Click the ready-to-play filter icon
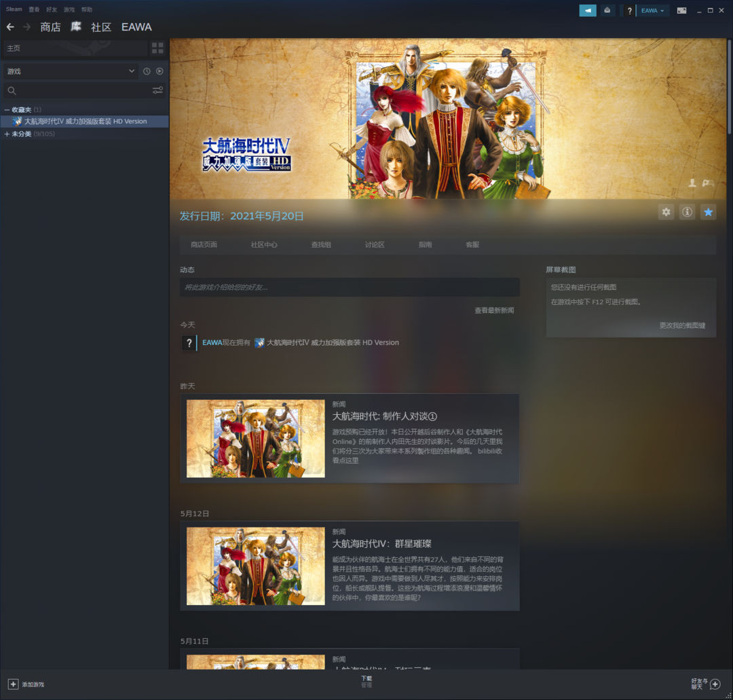 pyautogui.click(x=159, y=71)
